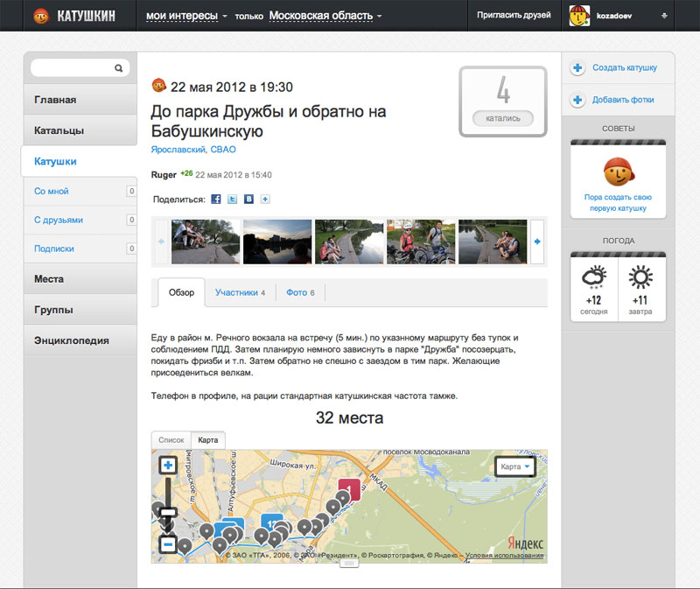
Task: Share on Twitter icon
Action: pyautogui.click(x=232, y=200)
